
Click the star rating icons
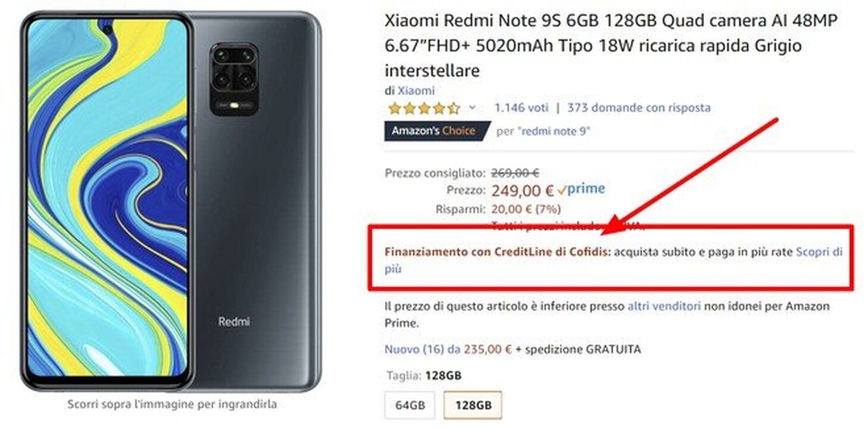click(424, 108)
